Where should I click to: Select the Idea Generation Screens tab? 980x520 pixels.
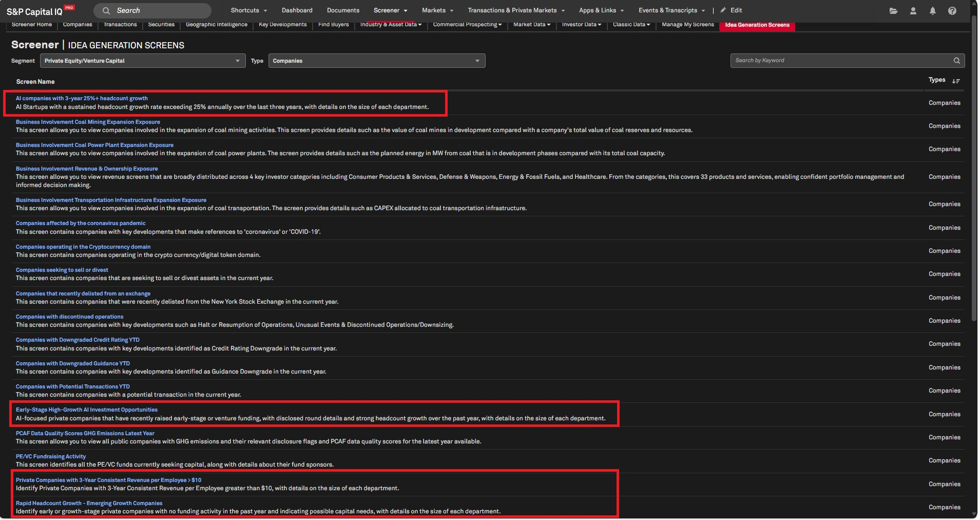[757, 25]
